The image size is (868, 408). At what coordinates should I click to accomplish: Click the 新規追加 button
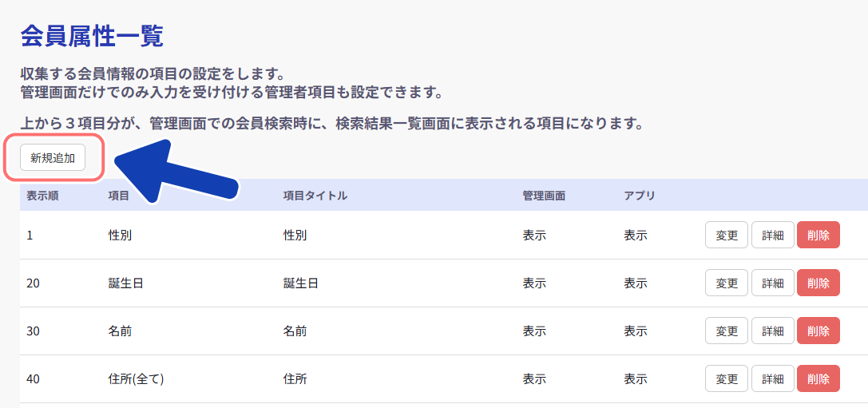point(53,158)
